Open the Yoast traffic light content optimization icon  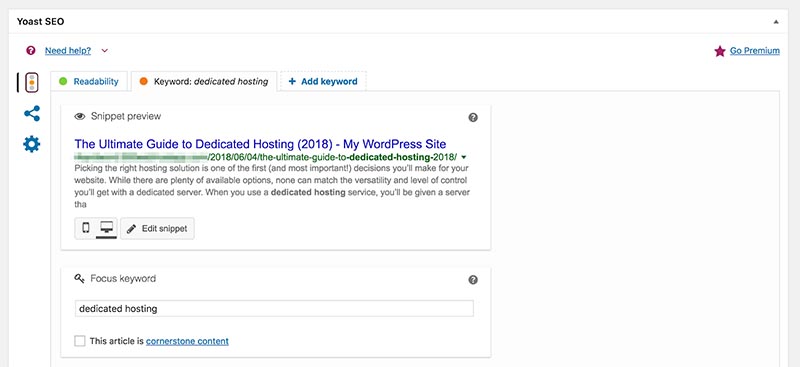[32, 82]
